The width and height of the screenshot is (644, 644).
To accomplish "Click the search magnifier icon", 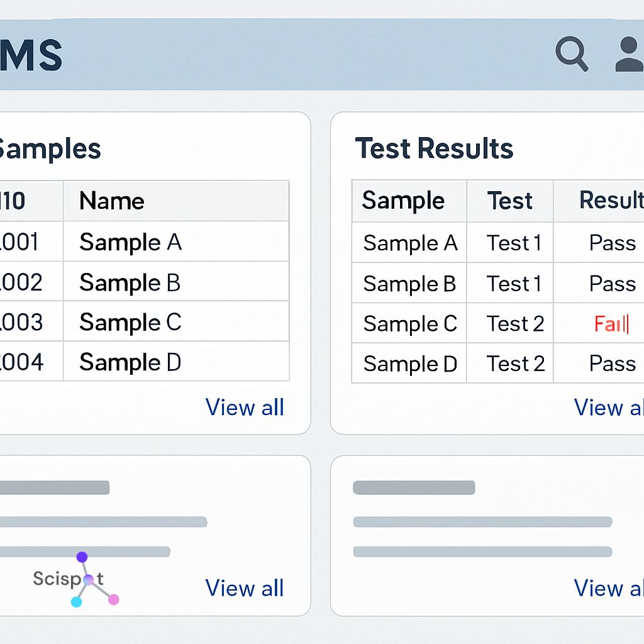I will point(571,53).
